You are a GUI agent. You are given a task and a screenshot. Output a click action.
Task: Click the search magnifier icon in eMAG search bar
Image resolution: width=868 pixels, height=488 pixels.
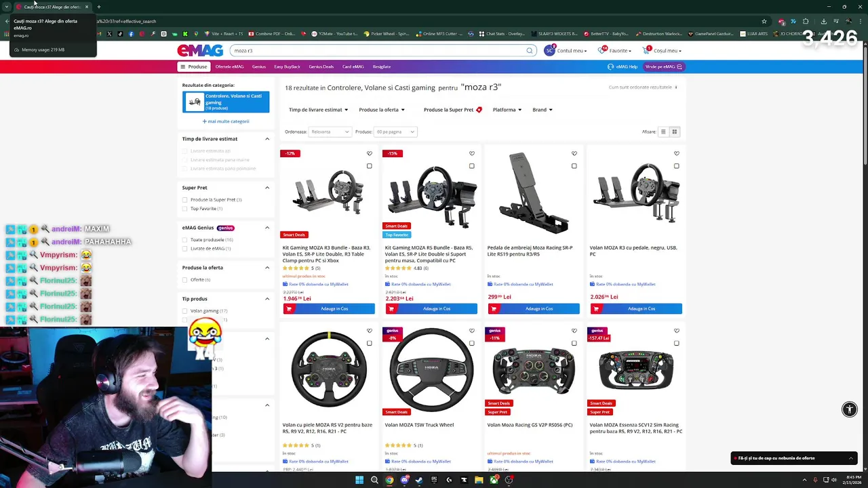click(530, 50)
